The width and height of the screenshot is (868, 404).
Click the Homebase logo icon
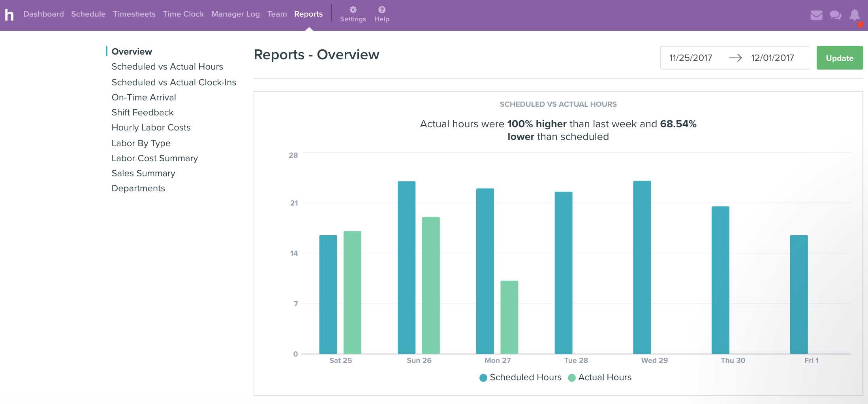coord(9,15)
